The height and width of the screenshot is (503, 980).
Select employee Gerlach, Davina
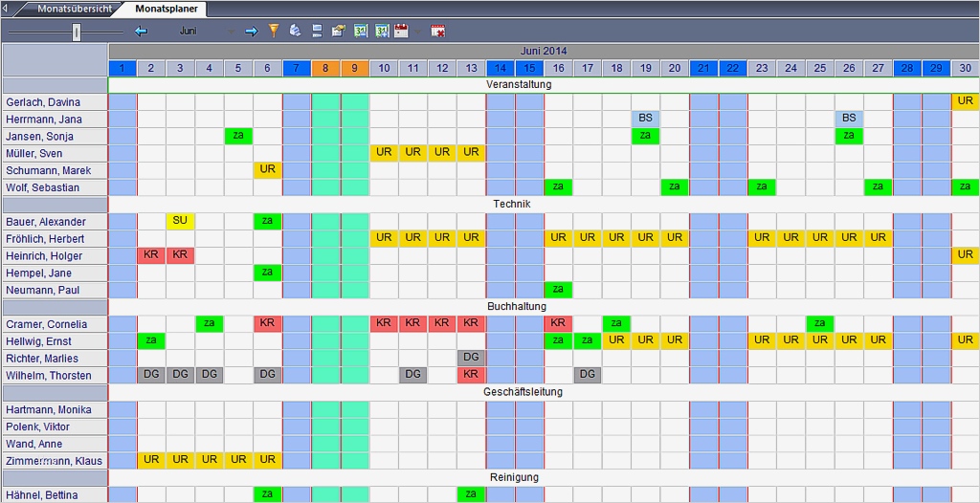click(x=55, y=102)
